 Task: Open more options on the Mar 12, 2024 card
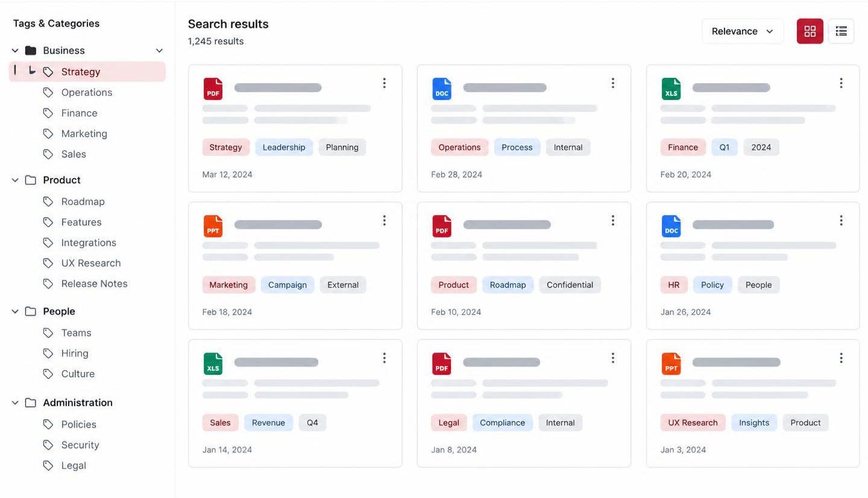pos(384,83)
